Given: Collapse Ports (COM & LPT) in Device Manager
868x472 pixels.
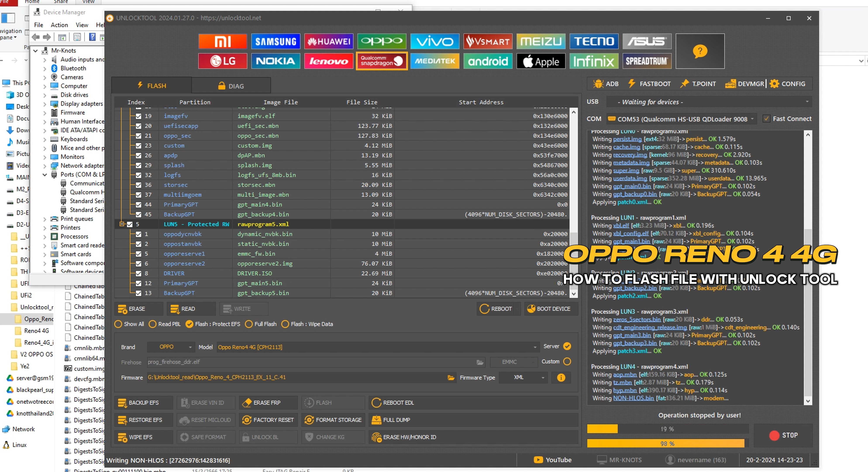Looking at the screenshot, I should (x=45, y=175).
